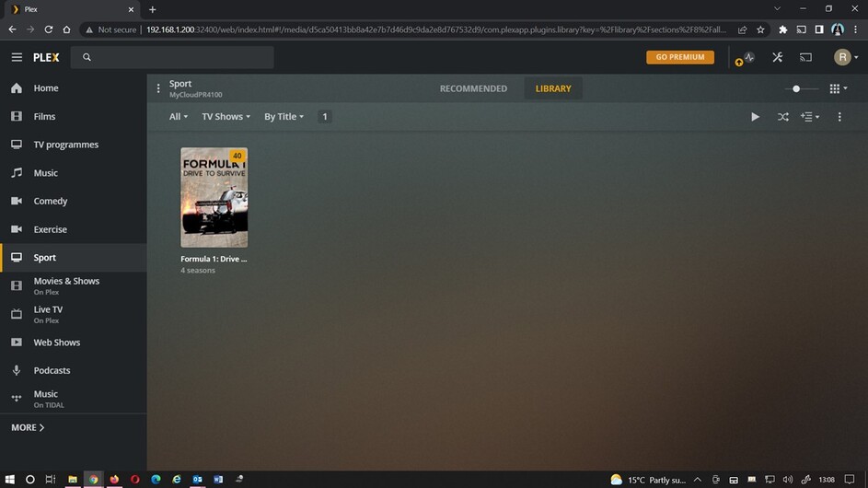Click the GO PREMIUM button
The image size is (868, 488).
680,57
